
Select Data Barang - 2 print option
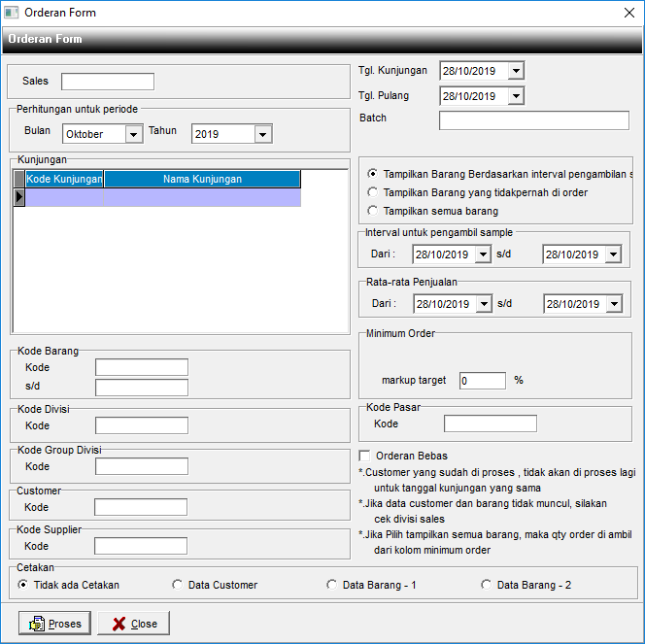coord(486,585)
